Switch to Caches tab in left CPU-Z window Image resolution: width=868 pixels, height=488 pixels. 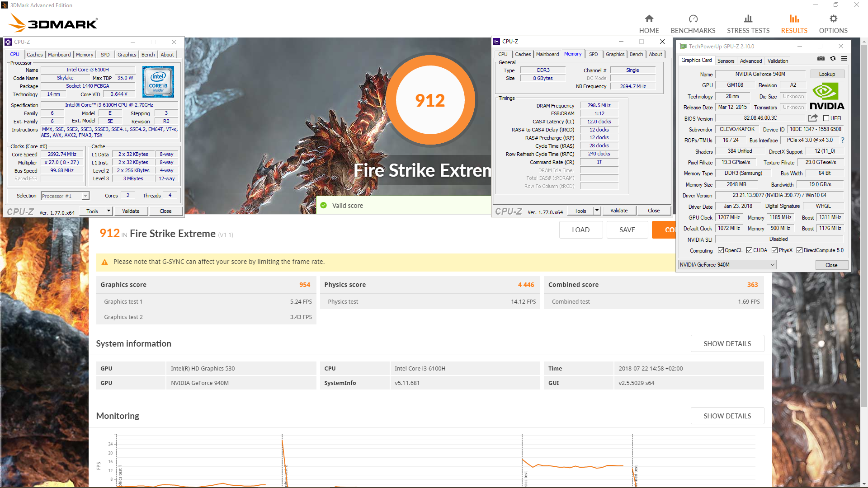tap(34, 55)
